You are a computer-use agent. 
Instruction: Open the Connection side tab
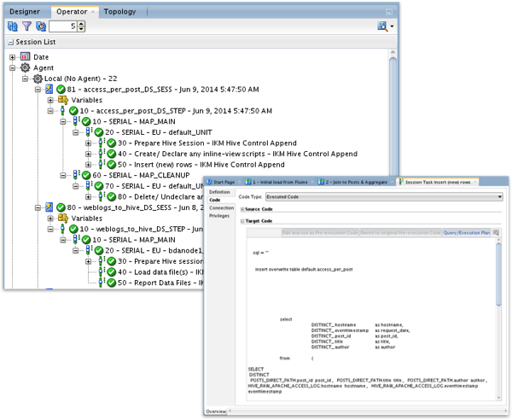(x=221, y=207)
